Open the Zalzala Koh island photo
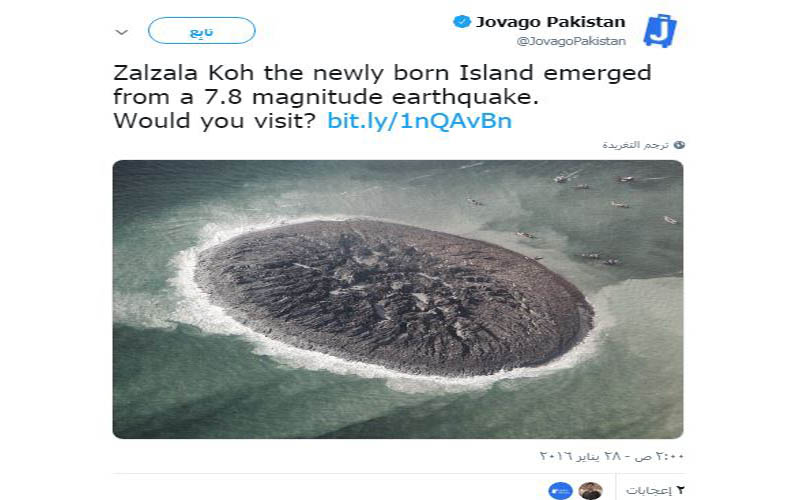This screenshot has width=800, height=500. pyautogui.click(x=397, y=298)
